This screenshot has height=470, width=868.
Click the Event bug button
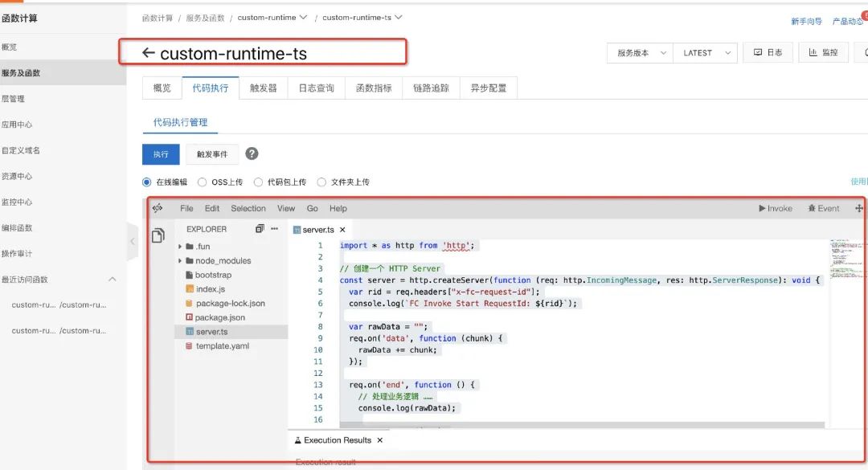click(823, 208)
